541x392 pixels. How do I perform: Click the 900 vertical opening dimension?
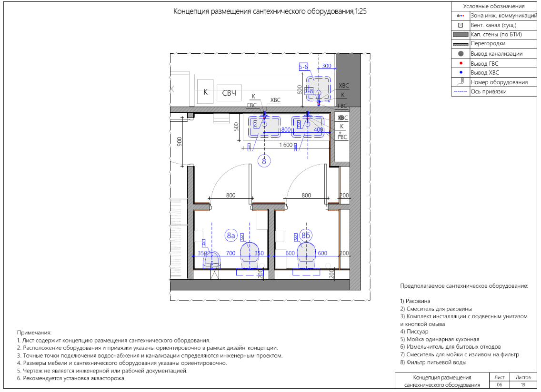[x=180, y=142]
